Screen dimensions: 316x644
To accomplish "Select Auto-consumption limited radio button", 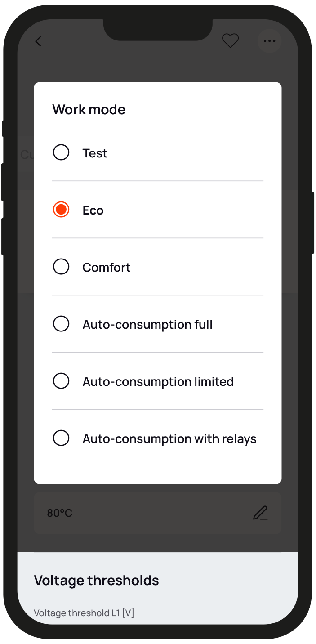I will pyautogui.click(x=61, y=381).
